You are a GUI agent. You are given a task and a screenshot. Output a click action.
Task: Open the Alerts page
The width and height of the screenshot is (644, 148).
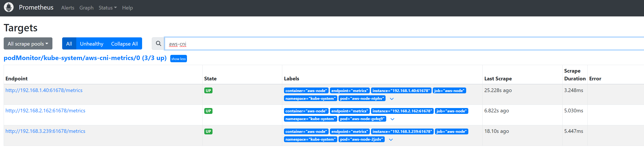tap(68, 8)
